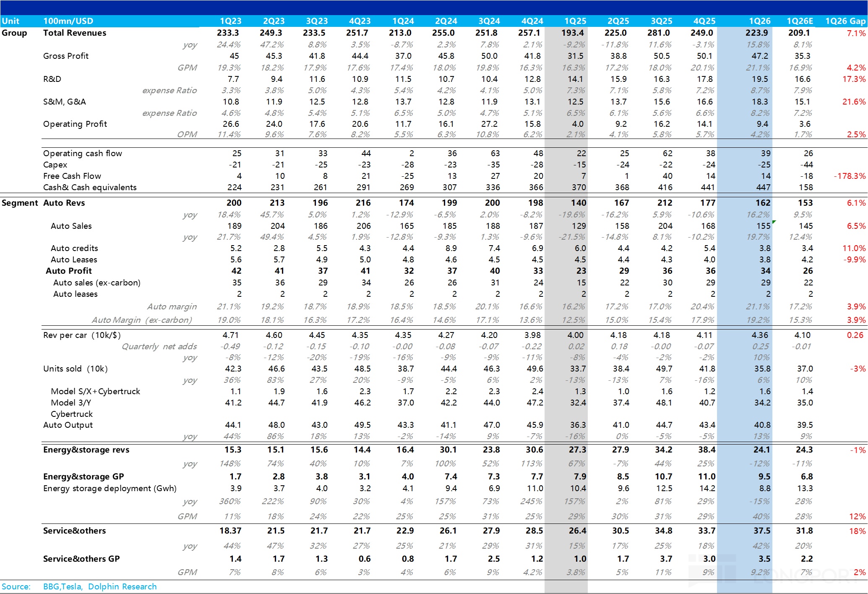Click the 1Q23 column header

click(x=230, y=21)
